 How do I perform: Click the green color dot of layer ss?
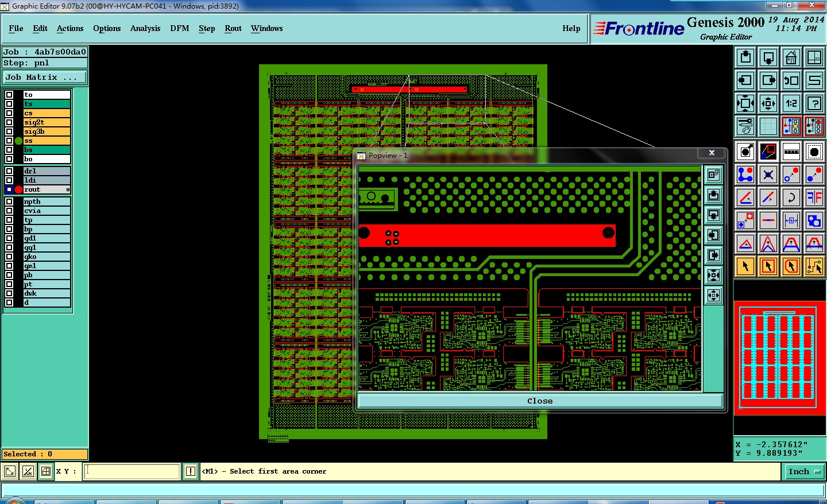pyautogui.click(x=18, y=141)
